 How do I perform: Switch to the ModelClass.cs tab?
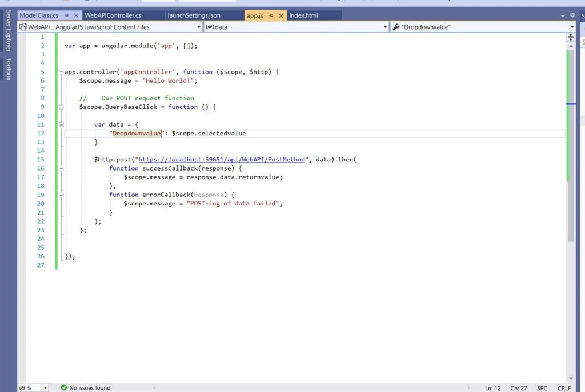click(x=39, y=15)
